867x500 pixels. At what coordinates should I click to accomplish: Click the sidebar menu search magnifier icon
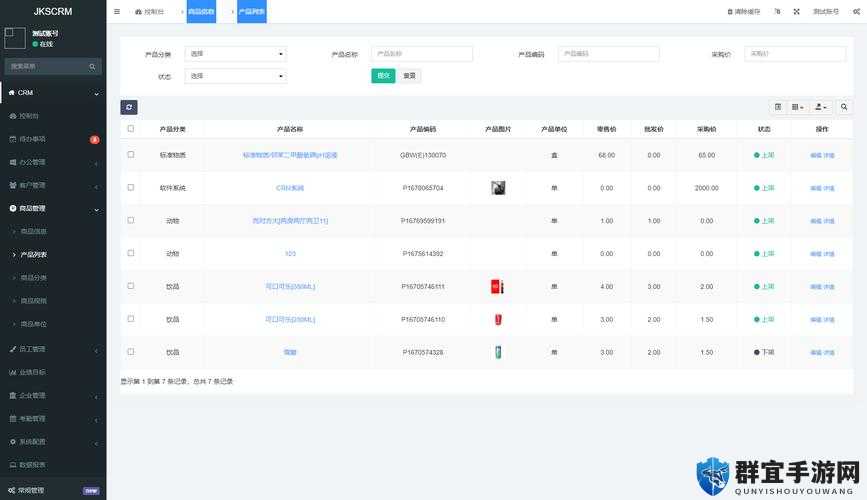(92, 67)
